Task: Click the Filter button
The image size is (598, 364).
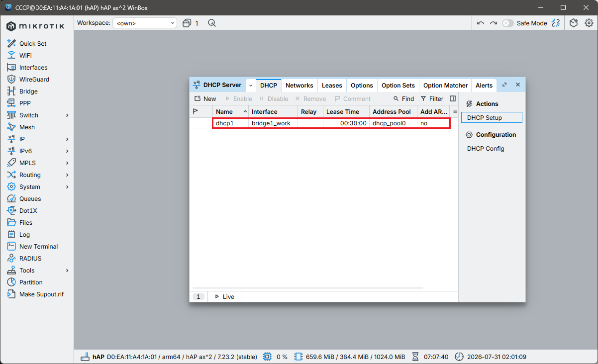Action: [432, 98]
